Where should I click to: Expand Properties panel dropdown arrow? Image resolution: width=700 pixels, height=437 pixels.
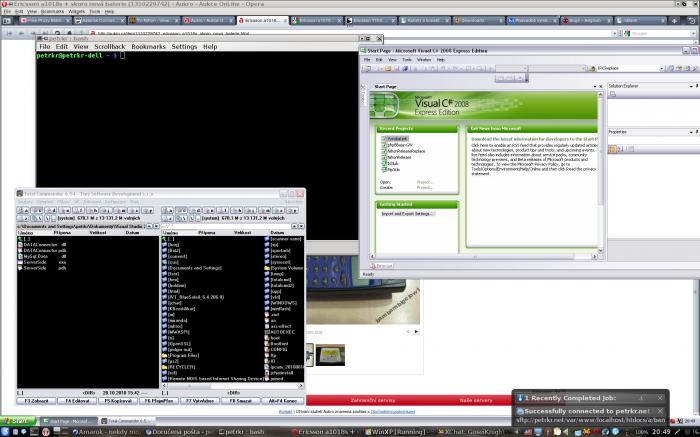pos(691,132)
